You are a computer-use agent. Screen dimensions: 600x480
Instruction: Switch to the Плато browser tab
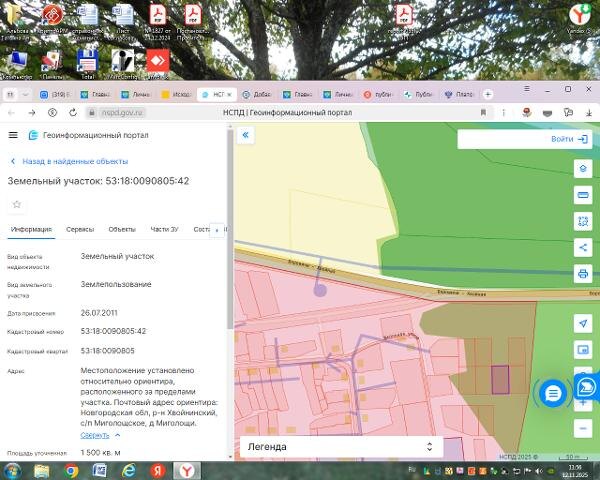coord(459,94)
